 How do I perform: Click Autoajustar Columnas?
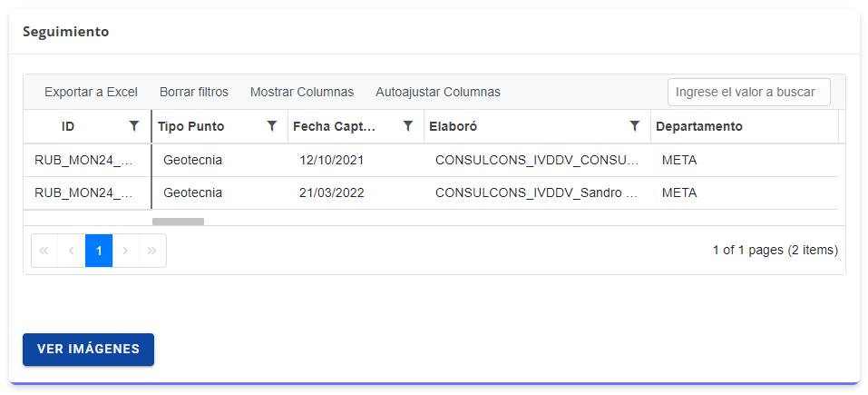click(438, 92)
